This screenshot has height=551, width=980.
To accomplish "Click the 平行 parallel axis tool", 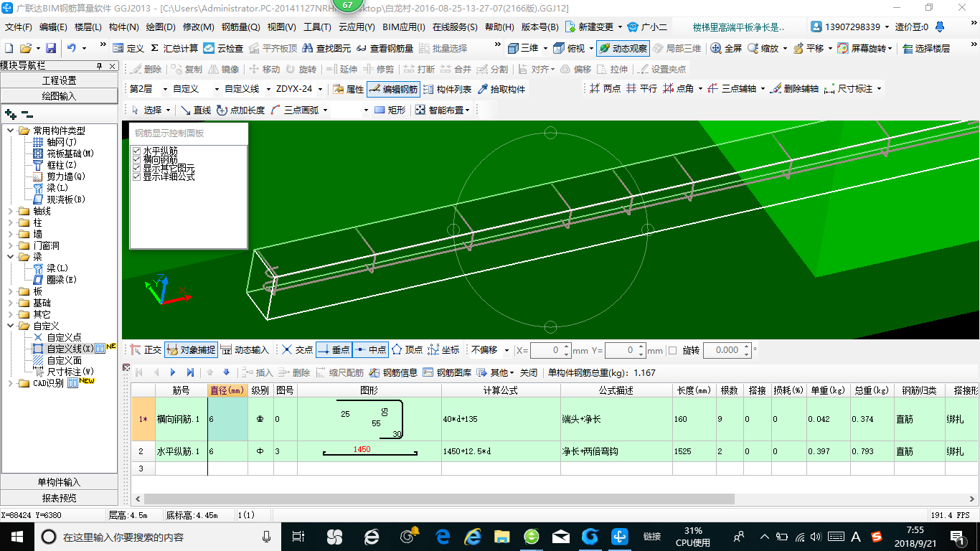I will 641,89.
